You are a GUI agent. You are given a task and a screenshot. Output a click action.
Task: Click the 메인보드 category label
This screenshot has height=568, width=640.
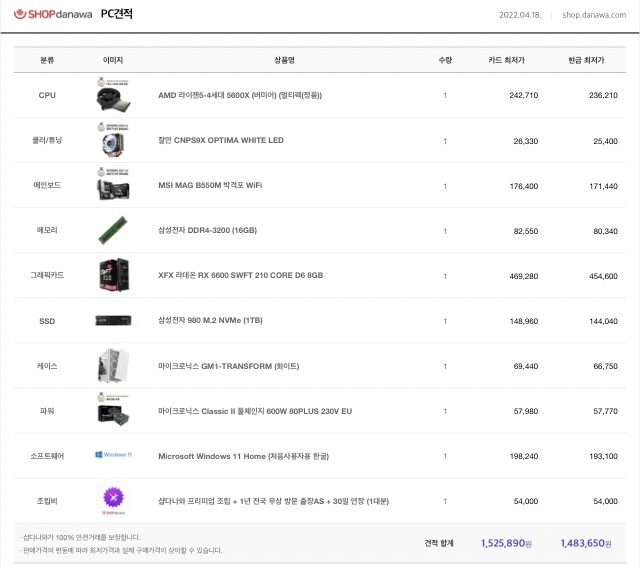[x=47, y=185]
